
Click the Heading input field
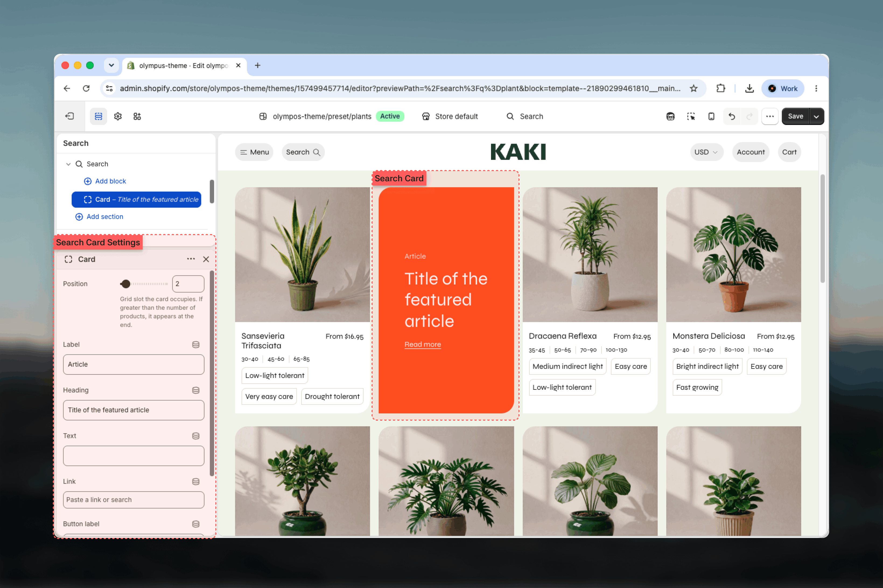coord(134,410)
